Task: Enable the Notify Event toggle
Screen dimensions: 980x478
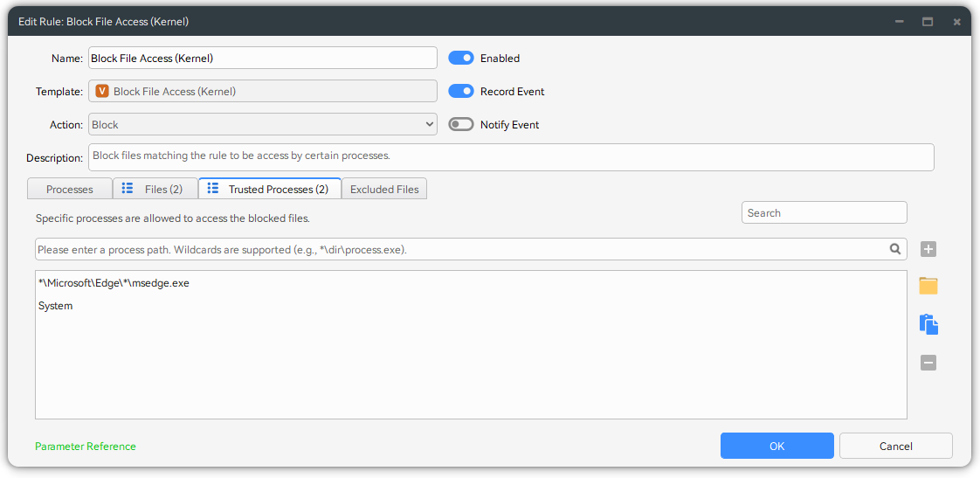Action: click(460, 125)
